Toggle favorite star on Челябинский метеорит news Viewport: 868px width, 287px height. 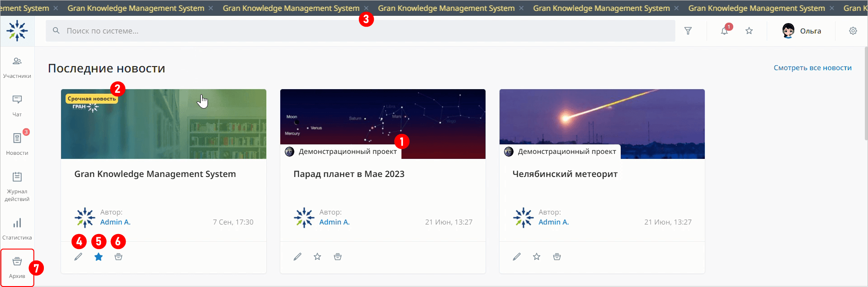(x=537, y=257)
